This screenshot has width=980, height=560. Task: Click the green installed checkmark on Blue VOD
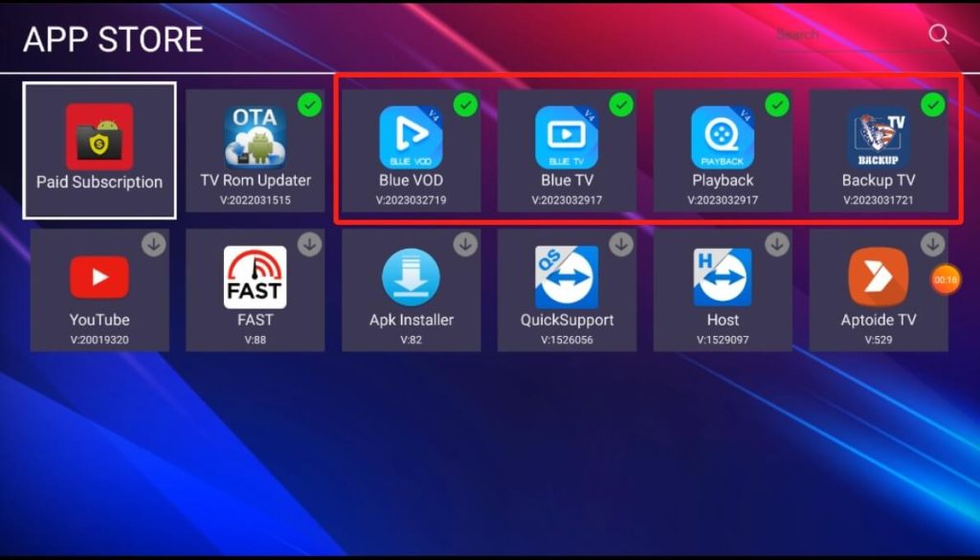(x=465, y=104)
